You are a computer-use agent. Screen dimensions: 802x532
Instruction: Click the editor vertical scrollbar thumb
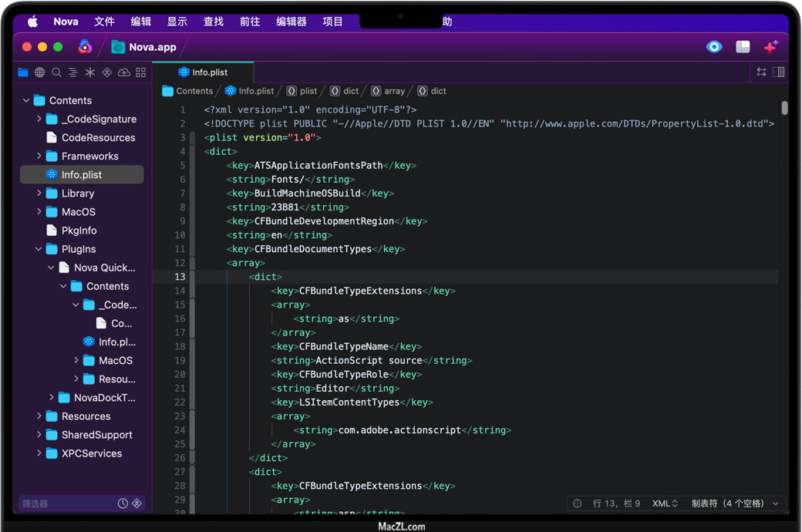tap(784, 108)
